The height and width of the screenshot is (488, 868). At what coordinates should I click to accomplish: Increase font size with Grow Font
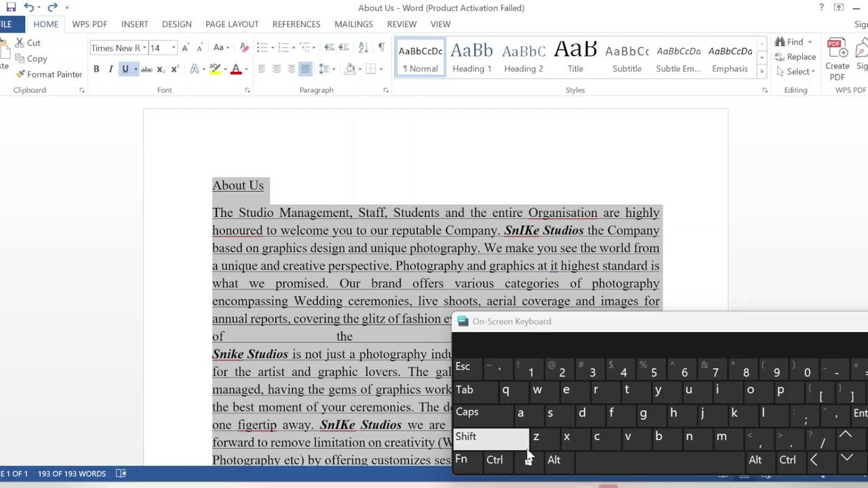185,48
